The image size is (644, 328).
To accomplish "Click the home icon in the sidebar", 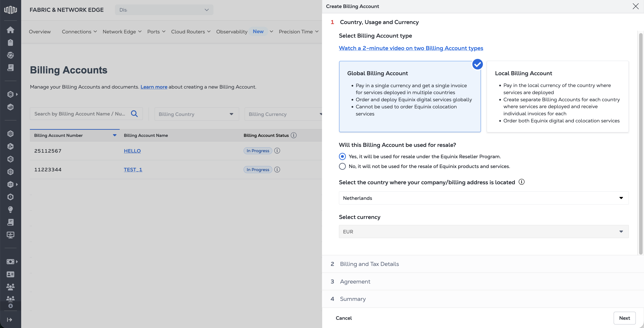I will tap(10, 30).
